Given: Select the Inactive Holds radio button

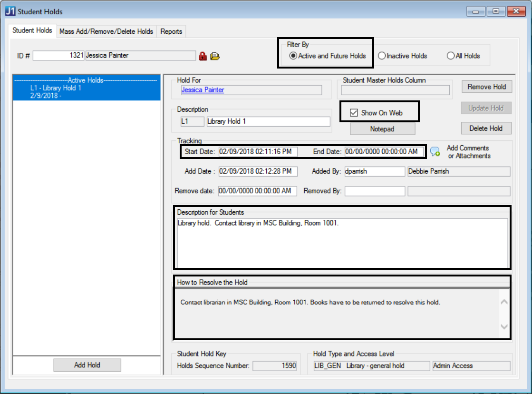Looking at the screenshot, I should [x=382, y=56].
